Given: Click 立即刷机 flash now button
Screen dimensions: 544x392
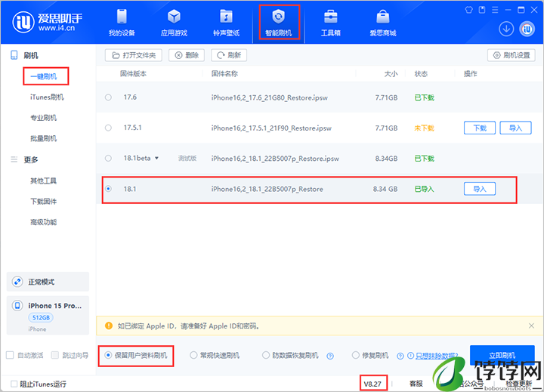Looking at the screenshot, I should (x=502, y=355).
